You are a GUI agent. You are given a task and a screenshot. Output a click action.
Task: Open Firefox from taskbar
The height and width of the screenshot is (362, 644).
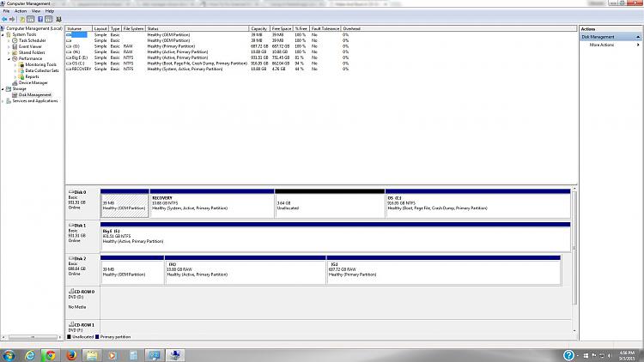click(x=71, y=355)
